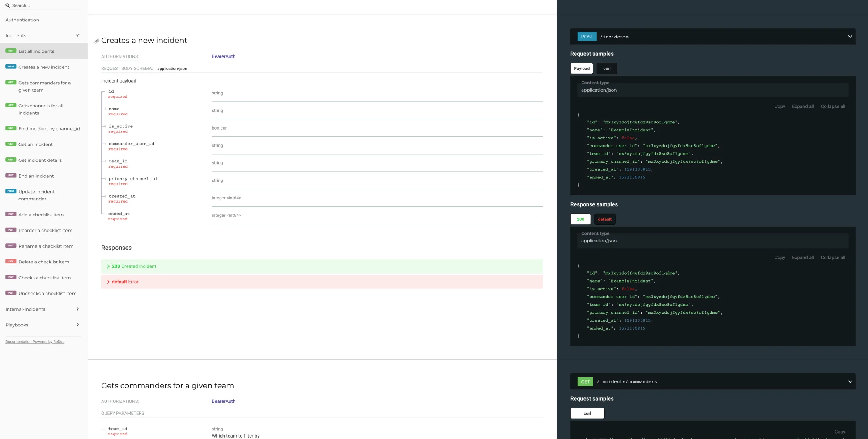
Task: Select Find incident by channel_id
Action: [43, 129]
